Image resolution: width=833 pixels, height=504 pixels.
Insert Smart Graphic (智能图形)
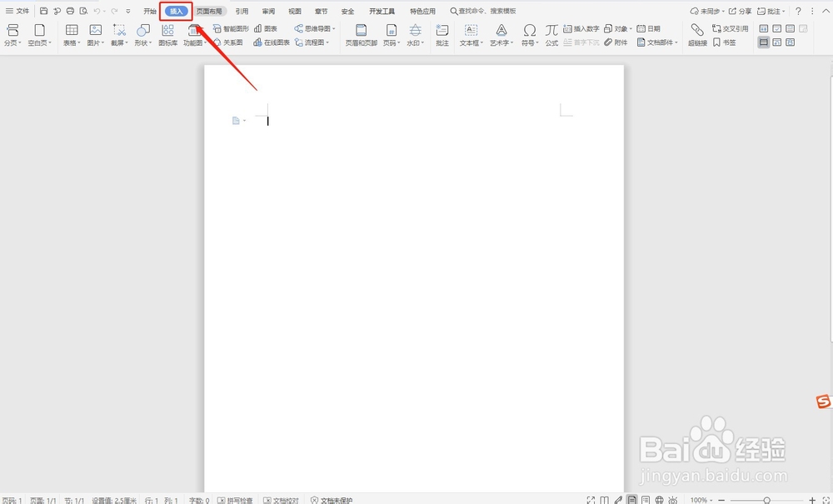click(x=231, y=28)
